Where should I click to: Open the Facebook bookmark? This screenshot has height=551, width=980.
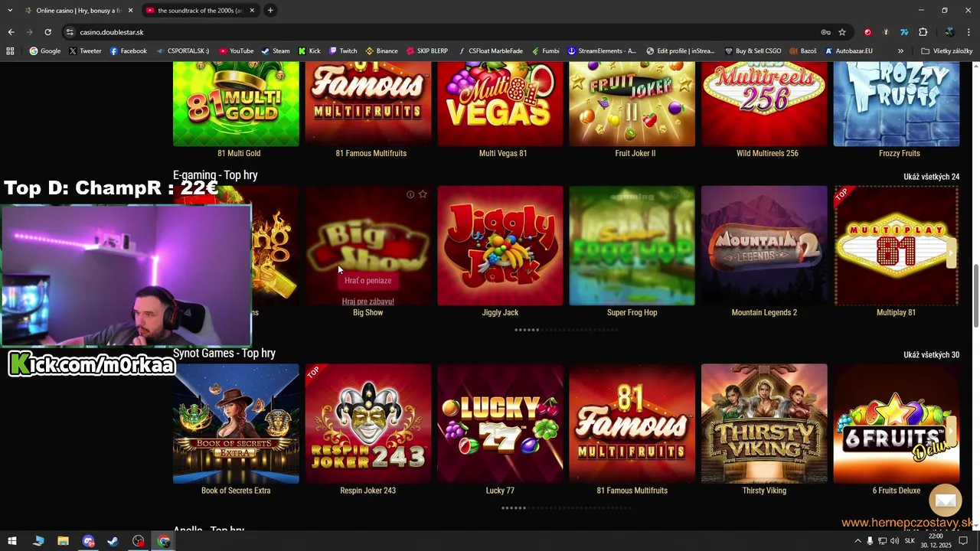coord(128,51)
